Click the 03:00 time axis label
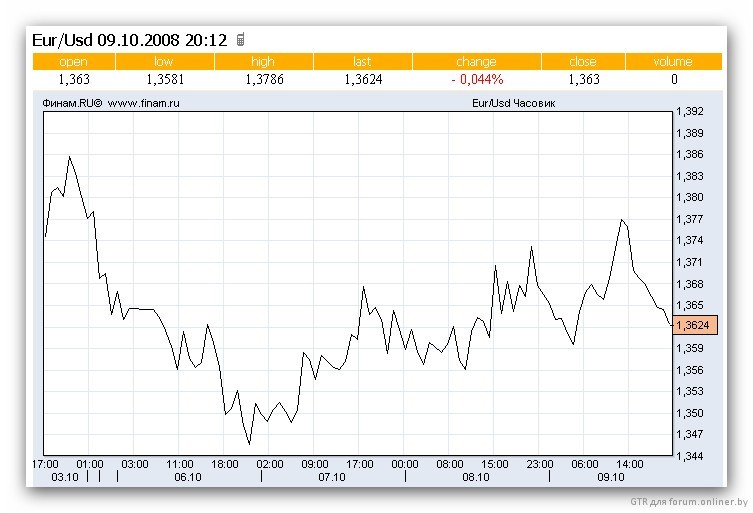 pyautogui.click(x=135, y=464)
